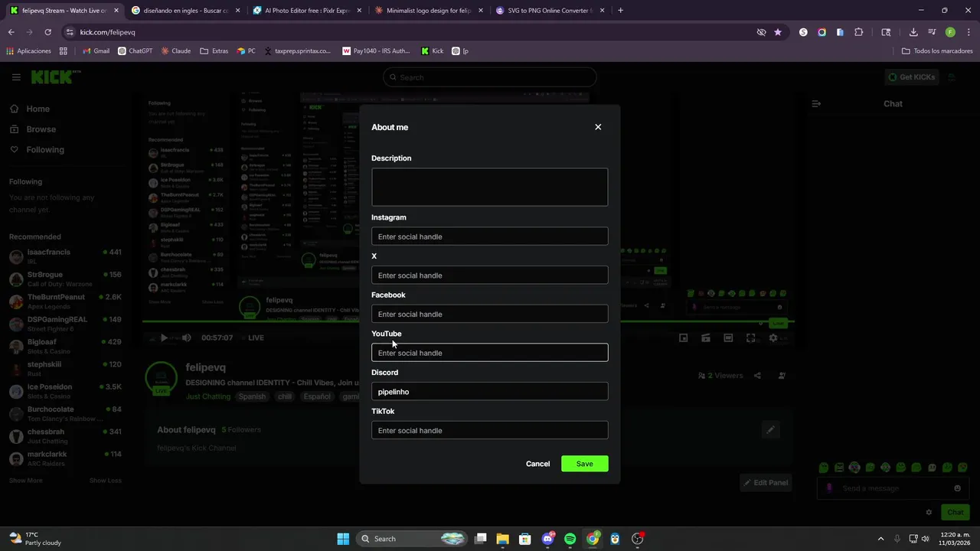This screenshot has width=980, height=551.
Task: Open chessbrah recommended channel
Action: pyautogui.click(x=65, y=435)
